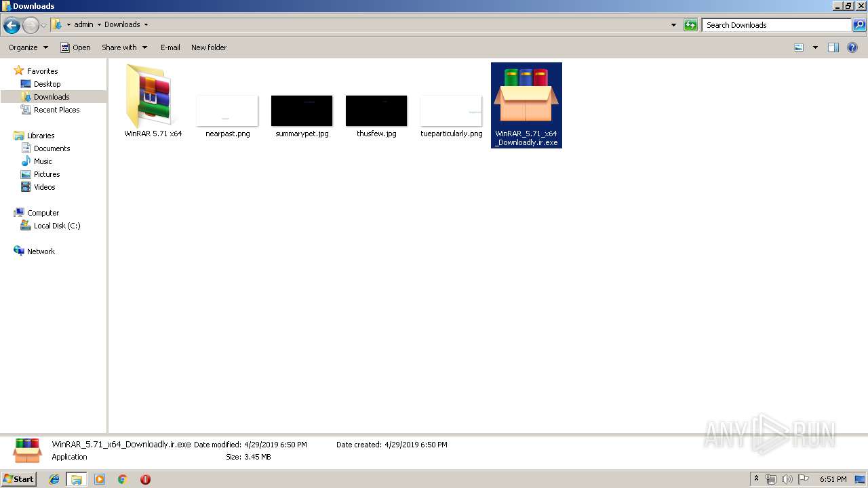Click Date modified value in details pane

point(275,445)
